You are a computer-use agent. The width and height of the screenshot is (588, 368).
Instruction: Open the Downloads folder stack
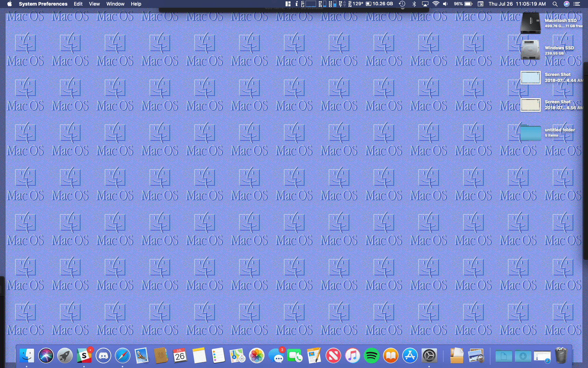tap(523, 355)
